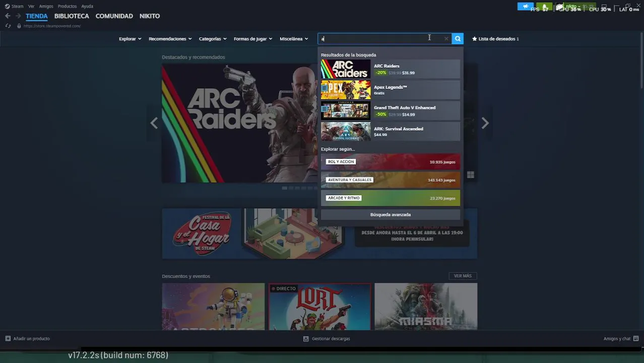644x363 pixels.
Task: Click the Steam logo icon in the menu bar
Action: pos(7,7)
